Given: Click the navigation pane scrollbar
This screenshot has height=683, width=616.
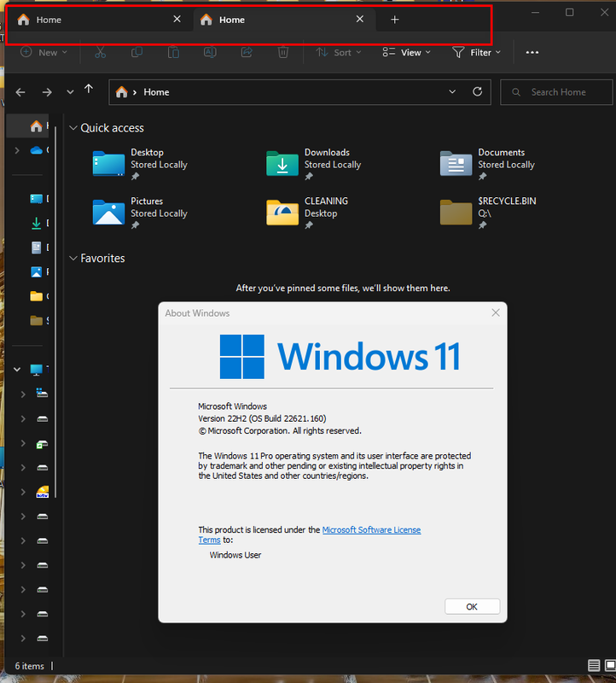Looking at the screenshot, I should (55, 312).
